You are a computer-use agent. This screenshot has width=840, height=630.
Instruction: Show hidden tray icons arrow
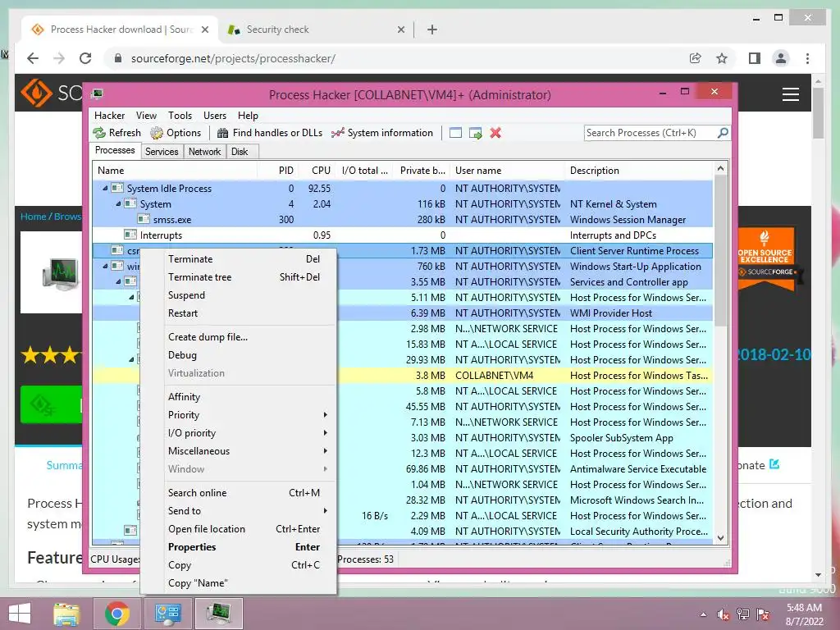[703, 615]
